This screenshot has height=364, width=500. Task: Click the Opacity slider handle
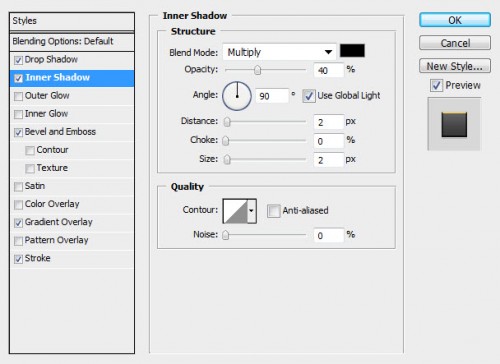point(257,70)
